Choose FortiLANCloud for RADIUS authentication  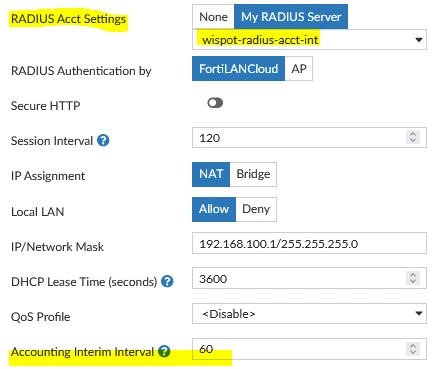click(239, 69)
